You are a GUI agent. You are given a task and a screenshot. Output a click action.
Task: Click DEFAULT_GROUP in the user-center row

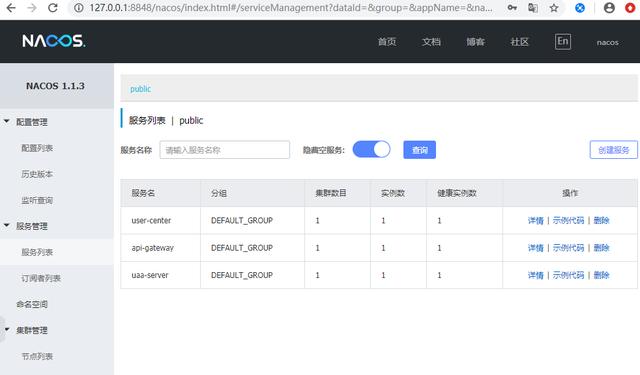click(242, 220)
